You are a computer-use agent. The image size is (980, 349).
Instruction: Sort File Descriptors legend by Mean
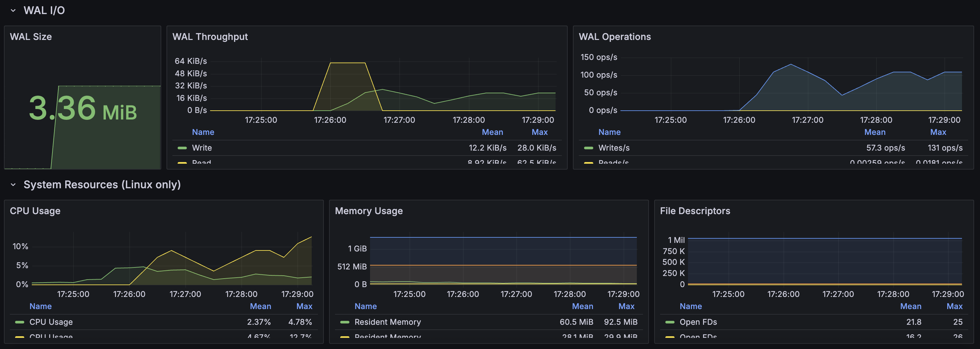[x=911, y=306]
